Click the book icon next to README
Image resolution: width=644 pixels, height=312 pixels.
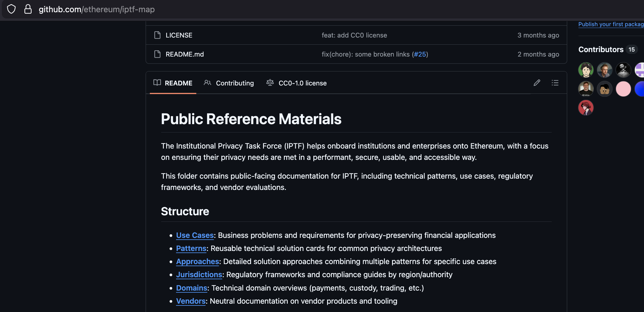tap(157, 83)
